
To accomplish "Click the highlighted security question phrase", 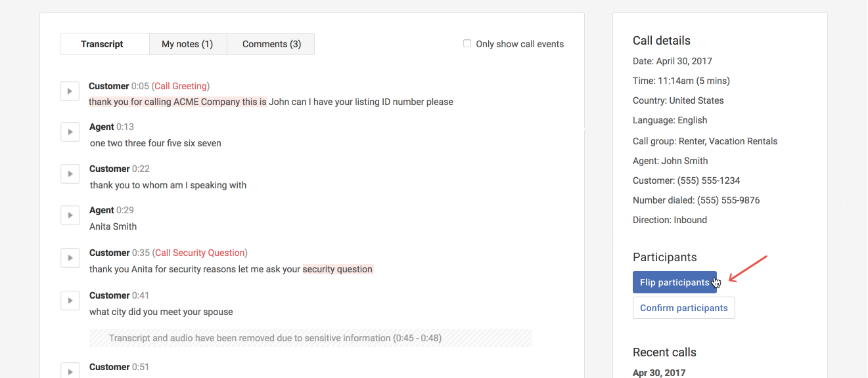I will [338, 269].
